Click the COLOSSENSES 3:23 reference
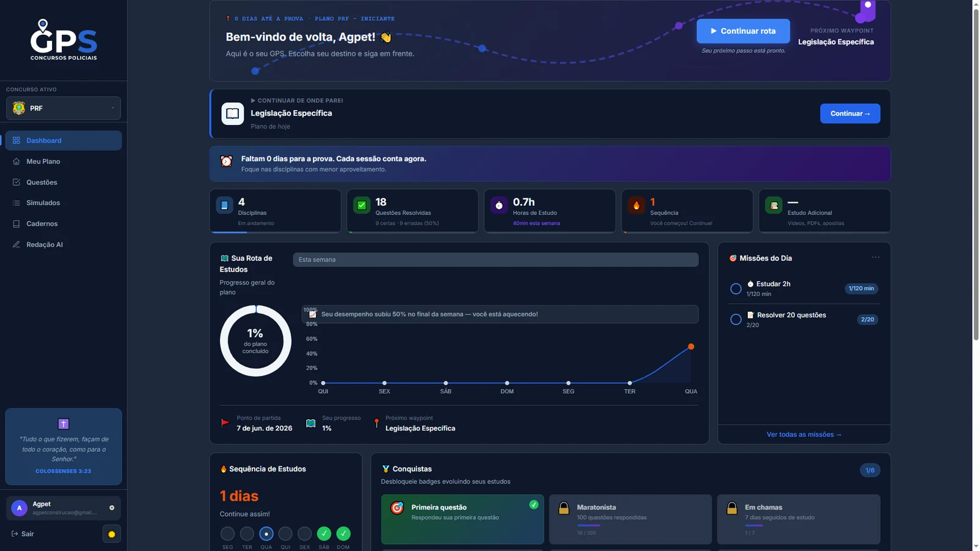 [x=64, y=471]
